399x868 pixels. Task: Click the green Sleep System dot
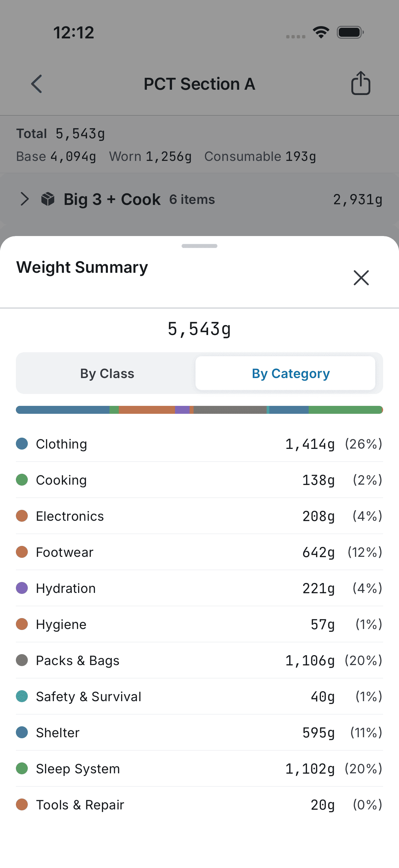pyautogui.click(x=22, y=769)
